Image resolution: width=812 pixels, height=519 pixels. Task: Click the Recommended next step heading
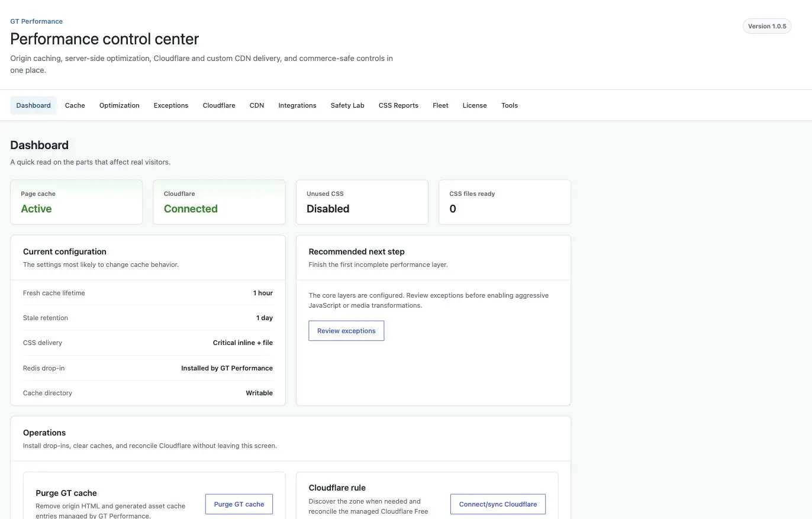click(356, 252)
